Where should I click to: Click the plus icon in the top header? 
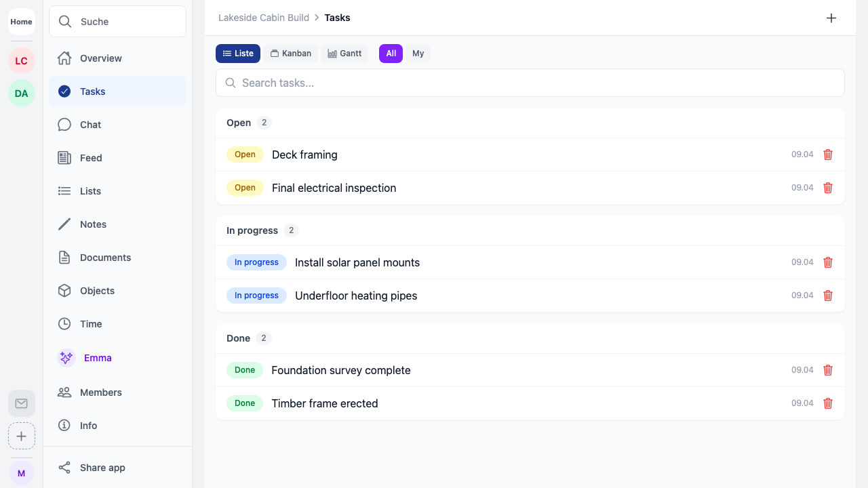click(x=831, y=18)
